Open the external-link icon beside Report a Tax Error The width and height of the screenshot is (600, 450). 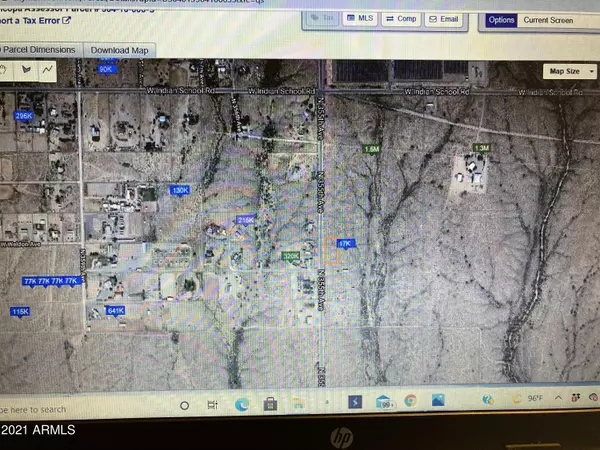pyautogui.click(x=66, y=20)
